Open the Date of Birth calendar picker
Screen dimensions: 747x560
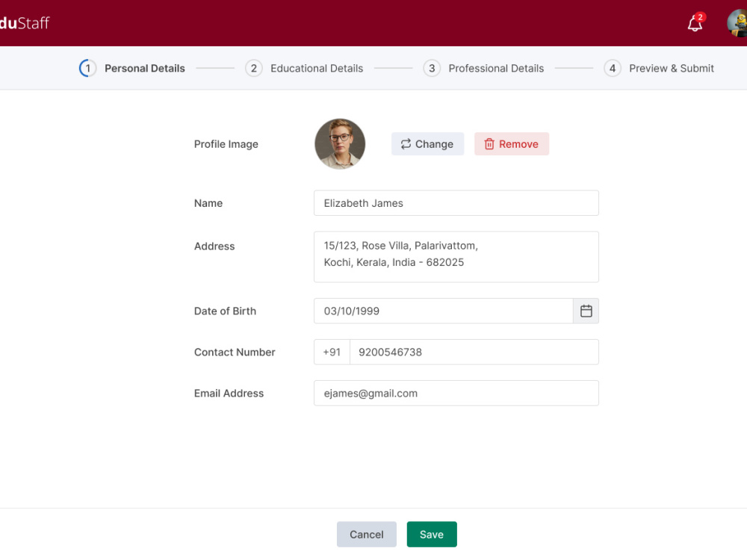click(586, 311)
